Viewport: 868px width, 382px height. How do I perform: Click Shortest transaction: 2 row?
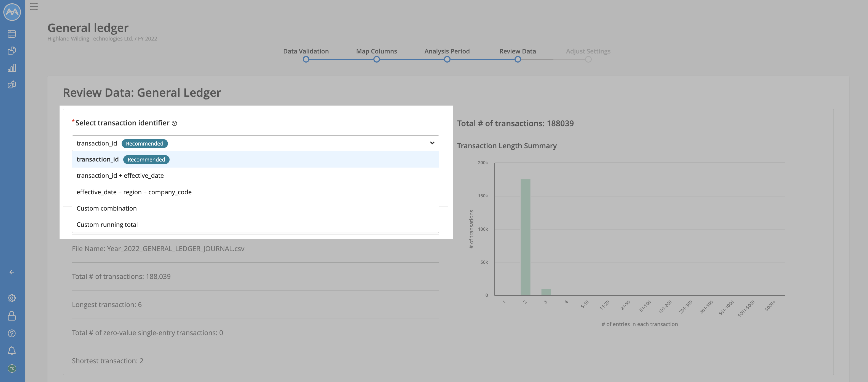click(x=255, y=361)
